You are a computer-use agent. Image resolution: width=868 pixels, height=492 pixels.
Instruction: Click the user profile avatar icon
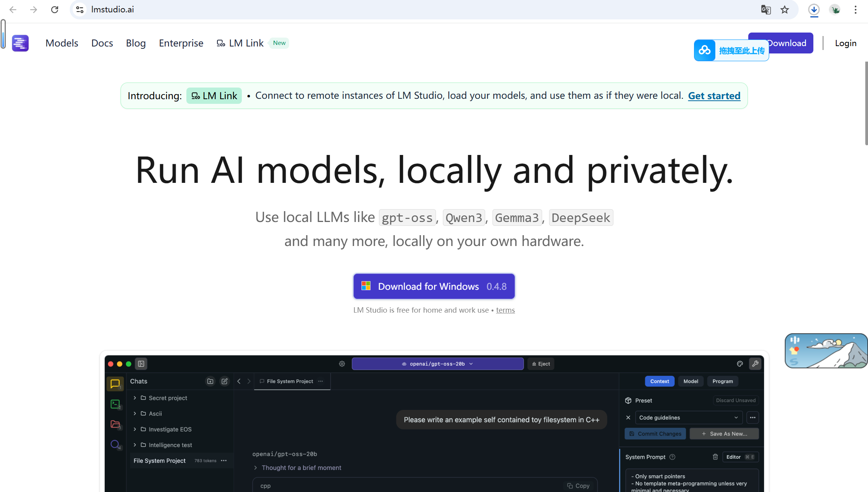835,10
